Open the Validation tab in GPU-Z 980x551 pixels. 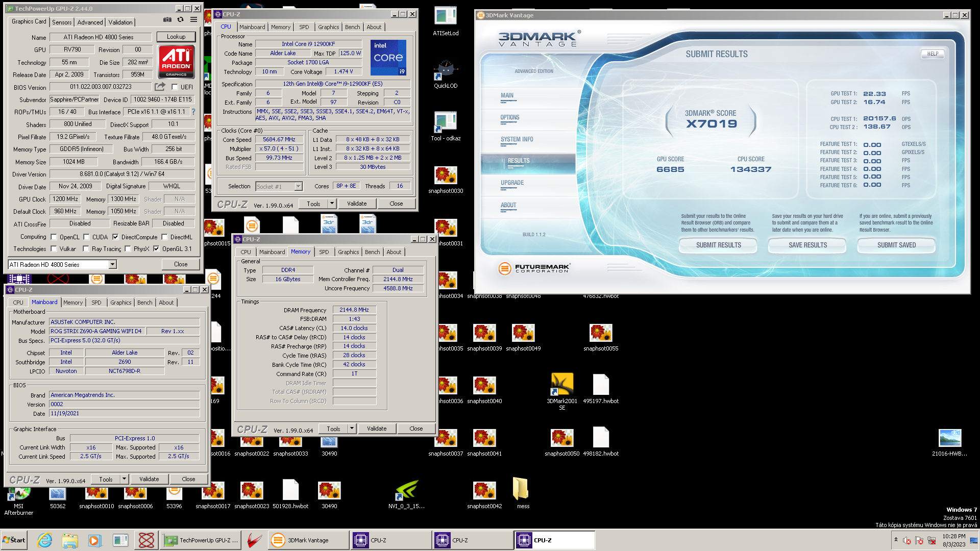pyautogui.click(x=120, y=22)
